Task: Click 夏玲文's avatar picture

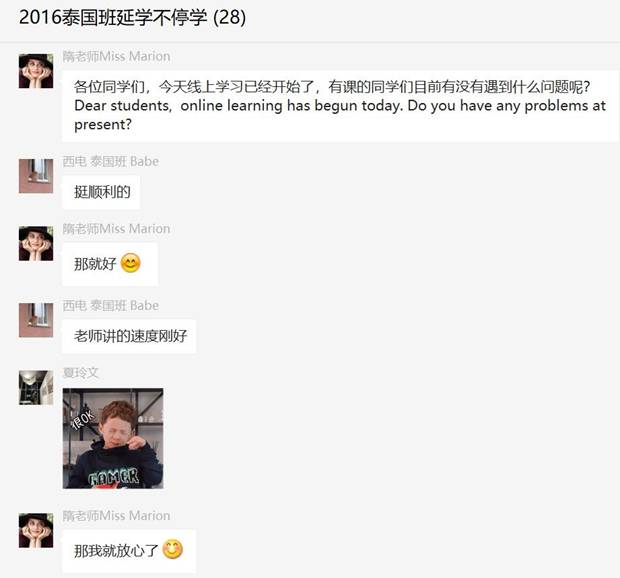Action: 36,387
